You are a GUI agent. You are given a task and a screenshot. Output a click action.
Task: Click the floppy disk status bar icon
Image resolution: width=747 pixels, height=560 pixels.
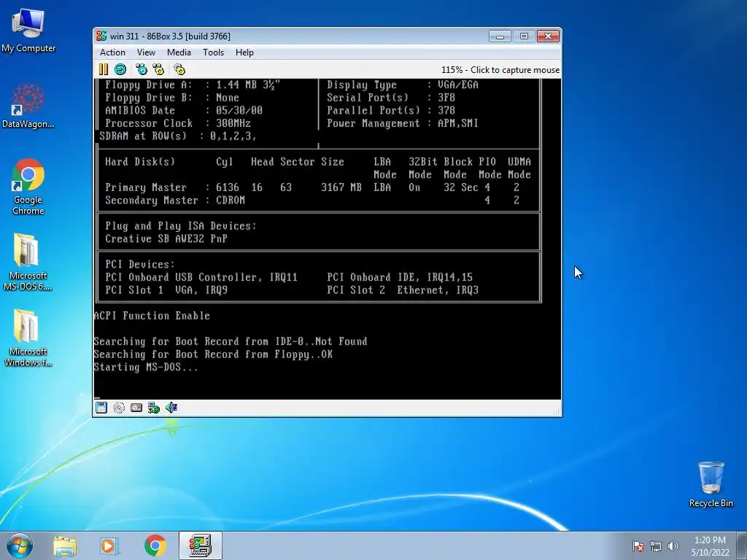[101, 407]
